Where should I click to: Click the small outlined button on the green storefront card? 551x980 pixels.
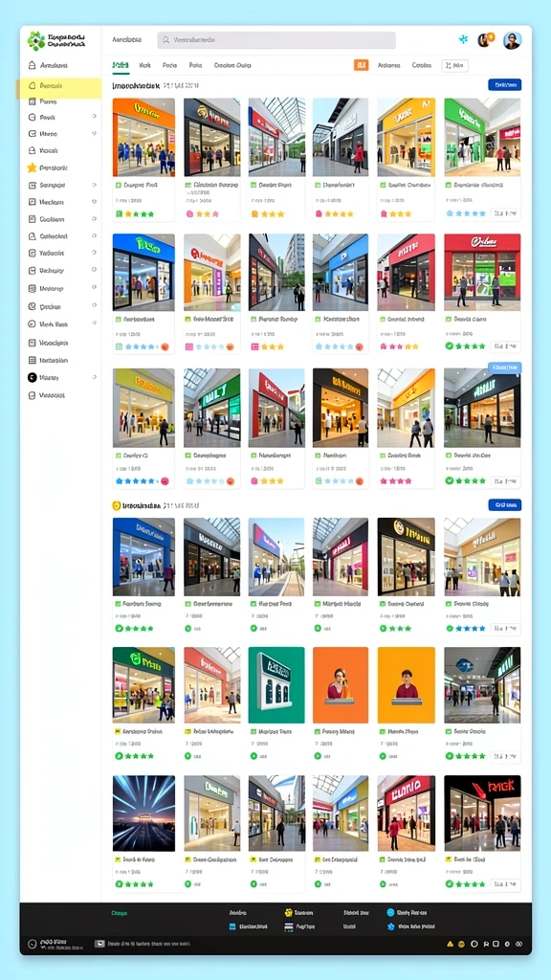(x=505, y=213)
